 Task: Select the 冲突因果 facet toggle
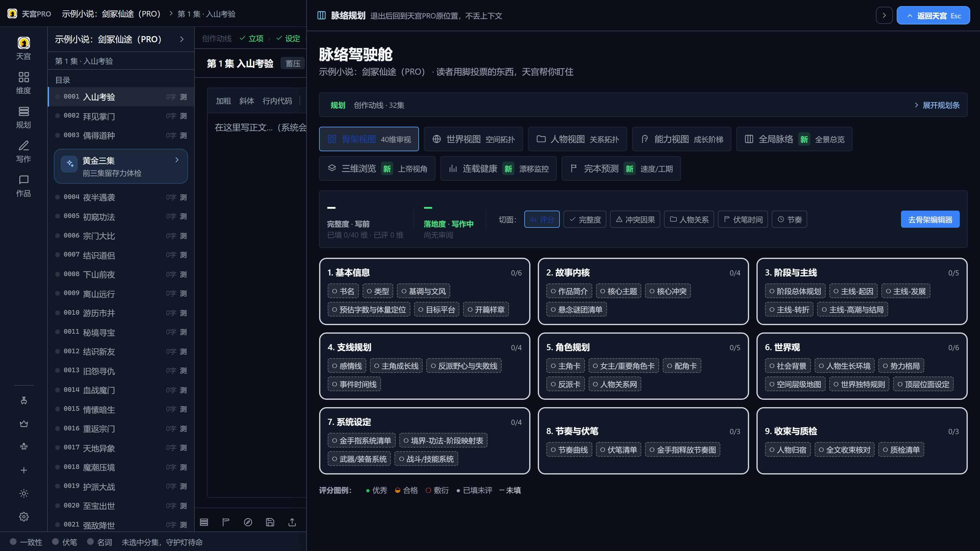tap(635, 219)
